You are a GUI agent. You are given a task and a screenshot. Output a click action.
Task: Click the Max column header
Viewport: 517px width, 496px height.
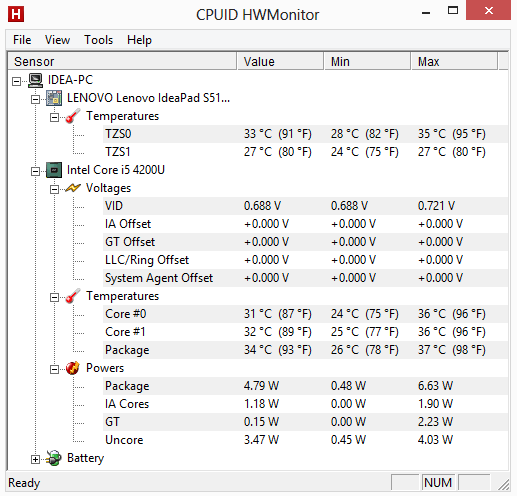coord(454,61)
